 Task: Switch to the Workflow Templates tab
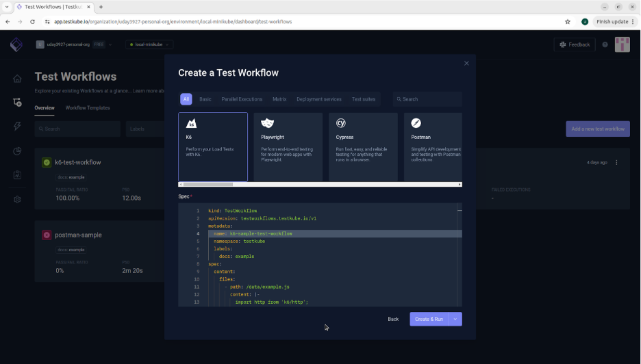88,108
